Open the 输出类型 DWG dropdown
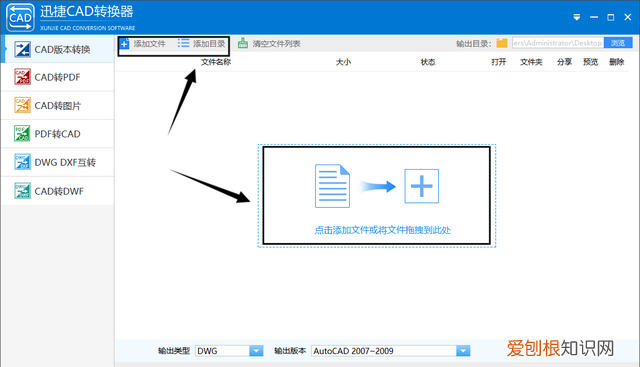640x367 pixels. tap(229, 351)
